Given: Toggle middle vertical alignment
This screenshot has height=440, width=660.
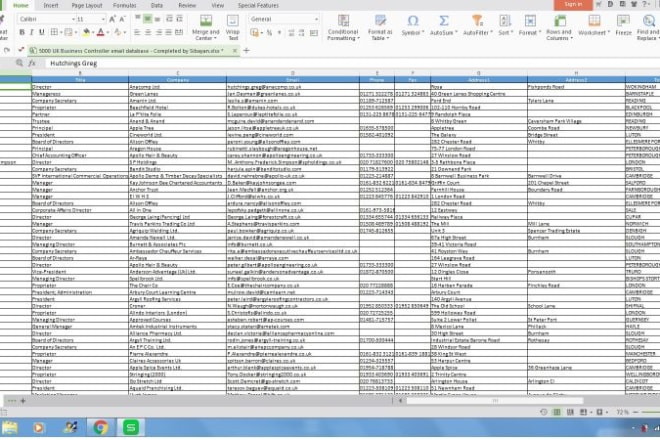Looking at the screenshot, I should point(148,19).
